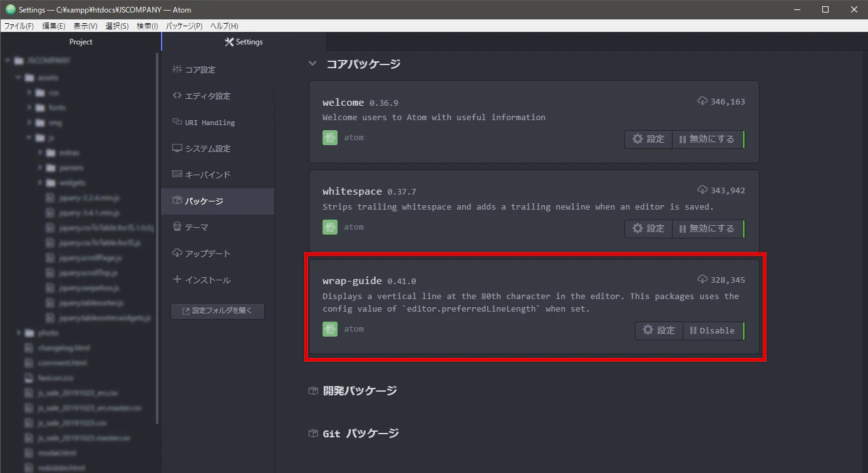Collapse the js folder arrow

click(29, 138)
